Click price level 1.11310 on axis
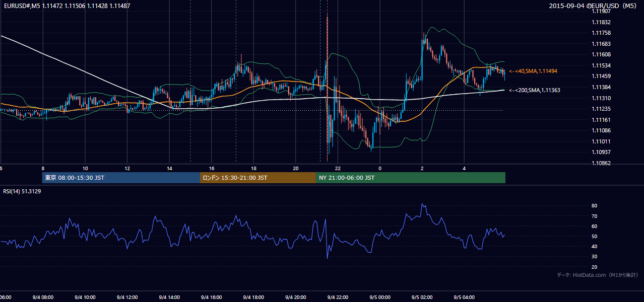Screen dimensions: 644x302 [x=602, y=98]
